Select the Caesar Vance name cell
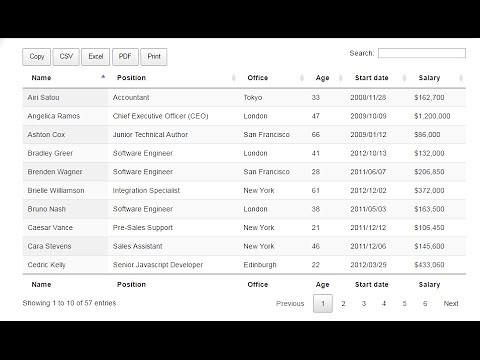The height and width of the screenshot is (360, 480). pos(65,228)
